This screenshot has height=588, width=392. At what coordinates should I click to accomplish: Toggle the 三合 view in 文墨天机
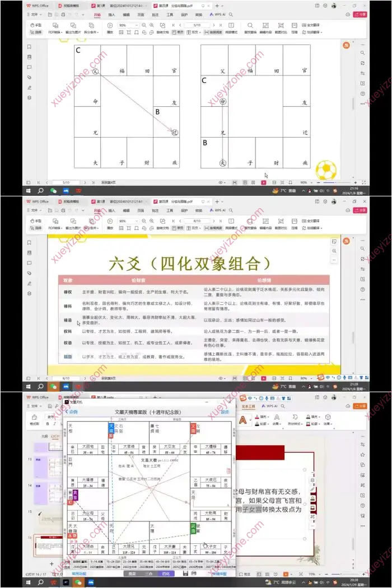click(148, 573)
